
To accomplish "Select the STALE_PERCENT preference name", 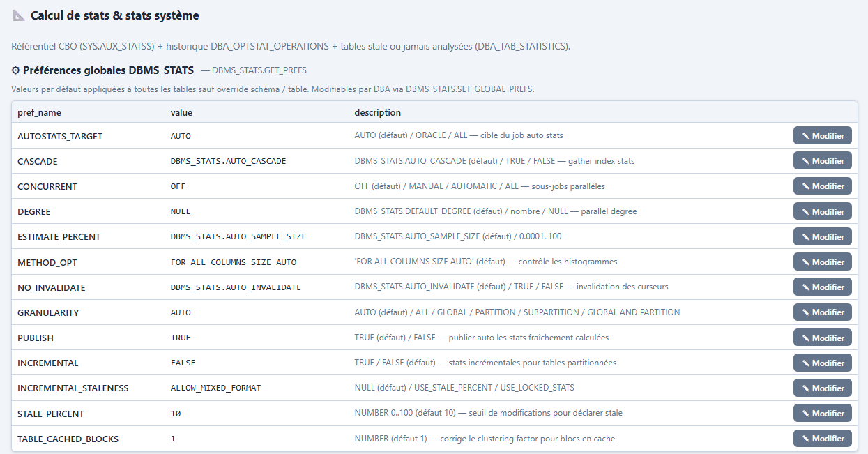I will coord(51,414).
